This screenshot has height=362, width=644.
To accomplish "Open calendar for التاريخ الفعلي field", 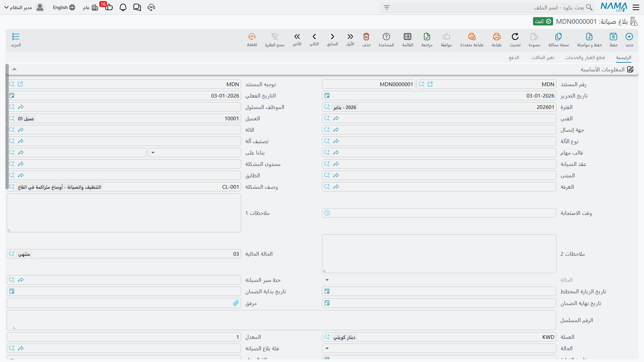I will click(12, 96).
